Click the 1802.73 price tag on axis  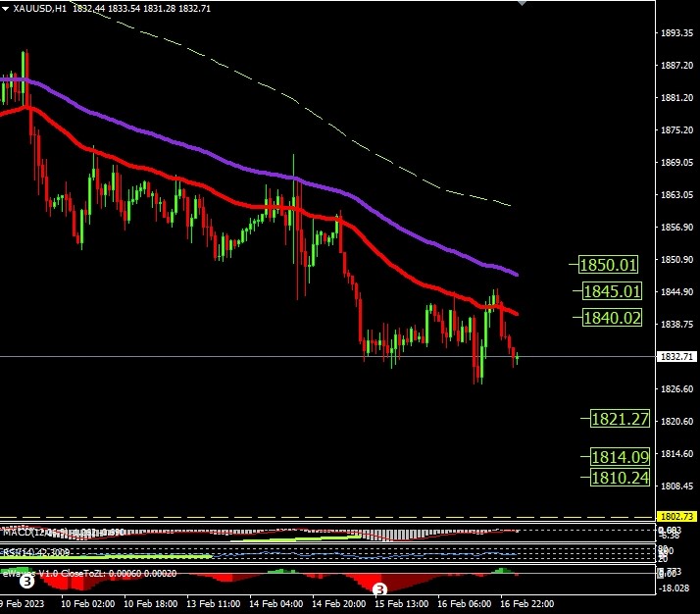[675, 517]
